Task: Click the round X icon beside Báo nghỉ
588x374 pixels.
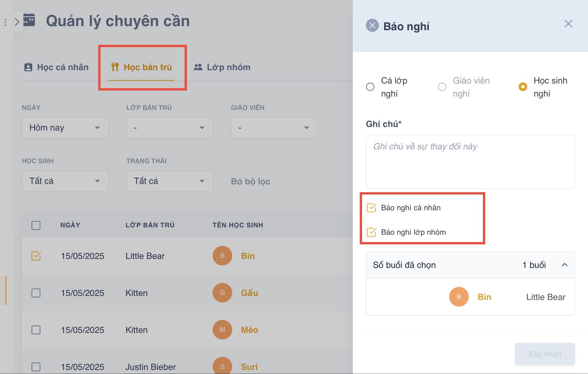Action: (372, 26)
